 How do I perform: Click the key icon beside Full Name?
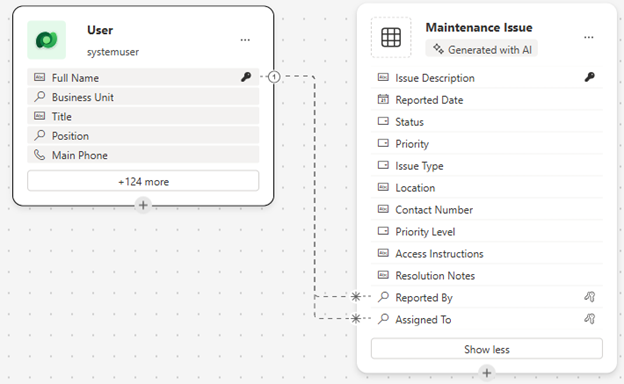click(246, 77)
